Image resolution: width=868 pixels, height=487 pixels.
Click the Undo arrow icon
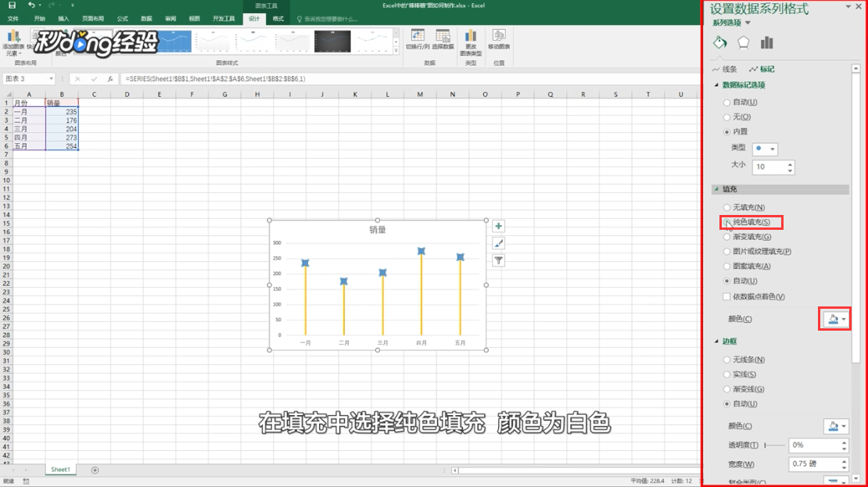point(31,5)
